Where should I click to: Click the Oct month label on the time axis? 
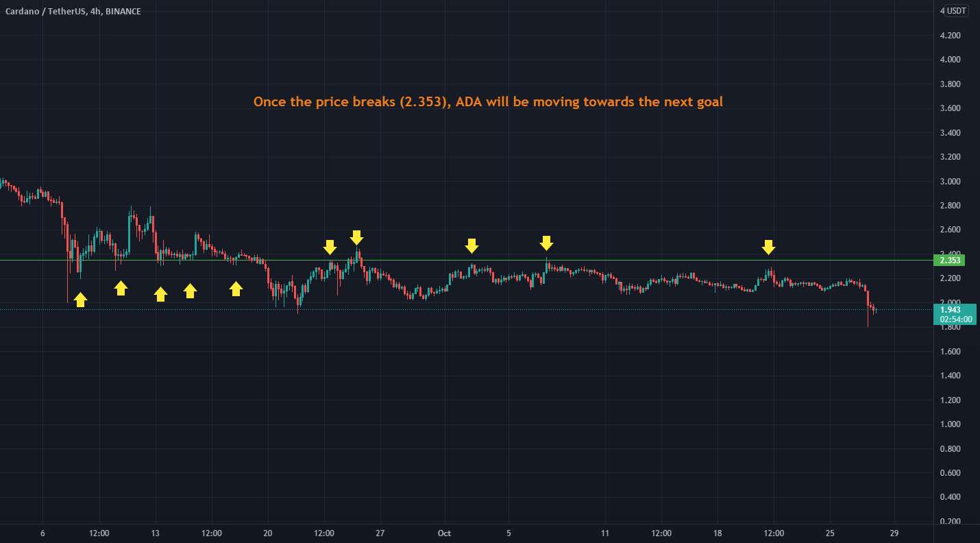pyautogui.click(x=445, y=533)
